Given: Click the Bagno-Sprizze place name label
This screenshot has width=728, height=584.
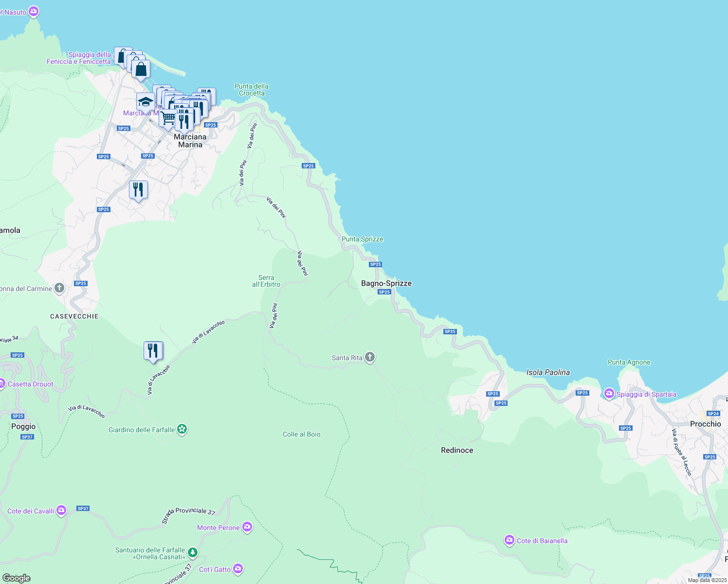Looking at the screenshot, I should (x=386, y=283).
